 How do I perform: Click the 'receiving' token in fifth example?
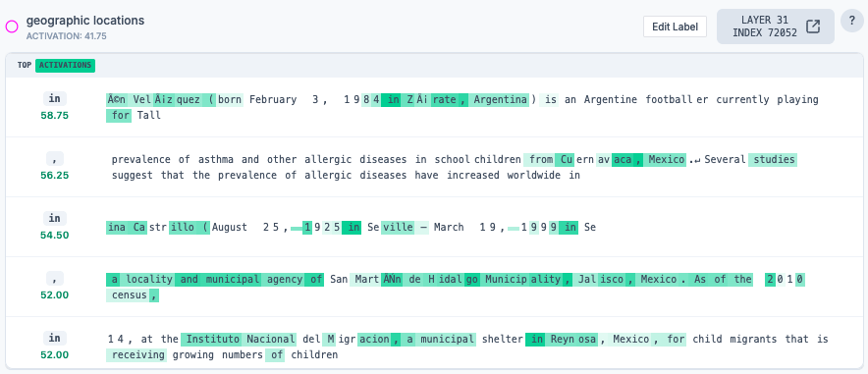pyautogui.click(x=136, y=355)
